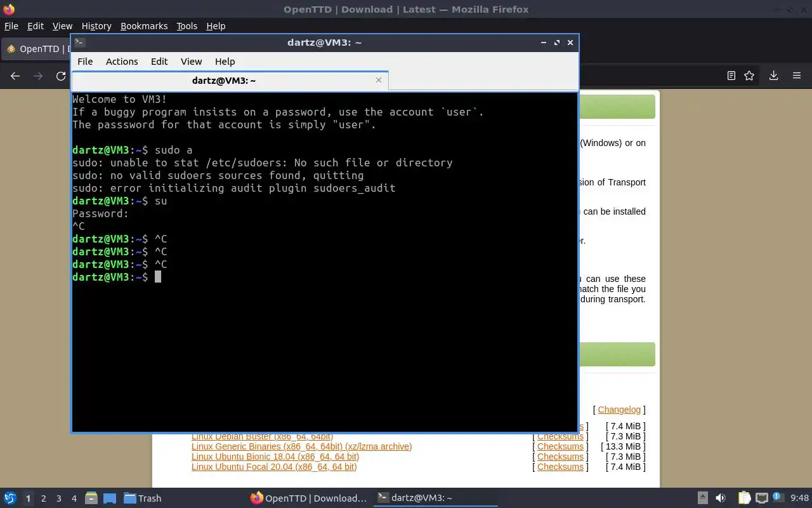Open terminal File menu
The height and width of the screenshot is (508, 812).
pyautogui.click(x=85, y=62)
